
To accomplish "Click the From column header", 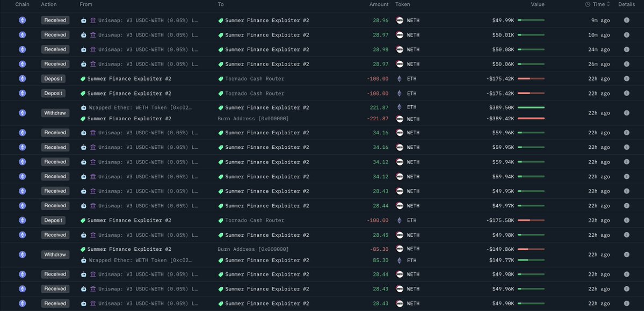I will [x=86, y=4].
